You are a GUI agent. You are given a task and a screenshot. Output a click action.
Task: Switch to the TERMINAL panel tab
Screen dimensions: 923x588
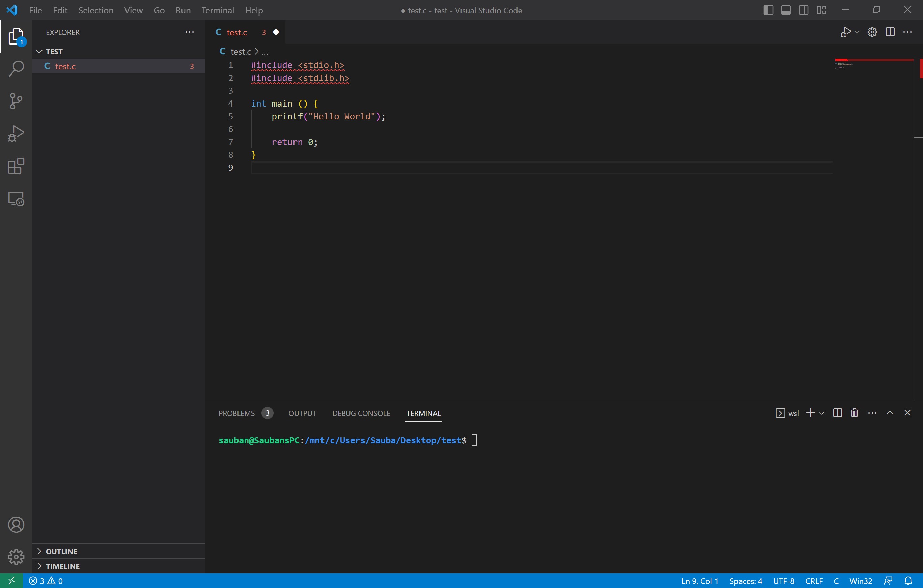point(424,413)
